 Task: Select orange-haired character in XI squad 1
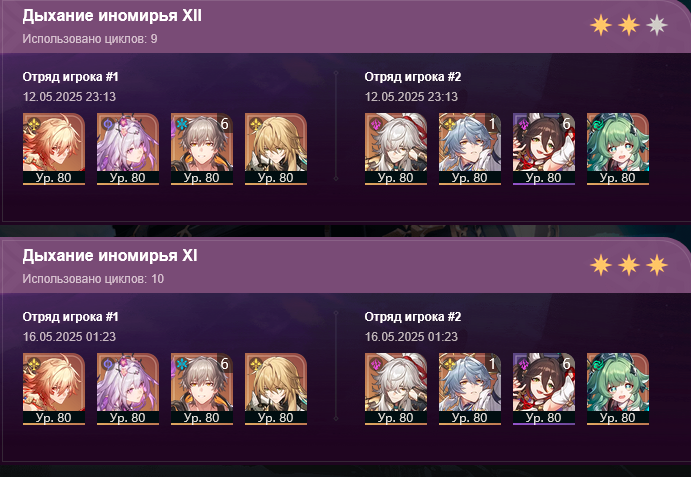click(x=54, y=389)
